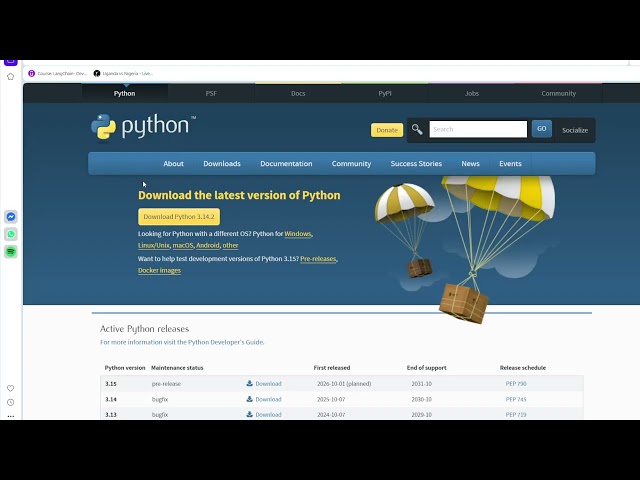Select the Python tab in the top bar
The height and width of the screenshot is (480, 640).
124,93
